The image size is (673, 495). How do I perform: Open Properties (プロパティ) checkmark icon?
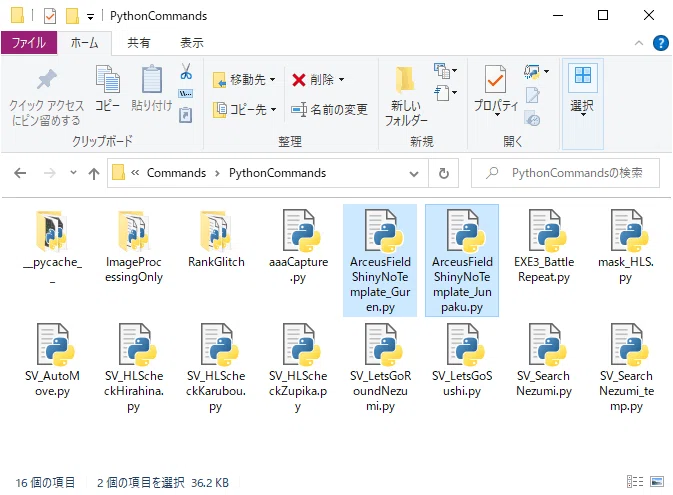pyautogui.click(x=496, y=79)
